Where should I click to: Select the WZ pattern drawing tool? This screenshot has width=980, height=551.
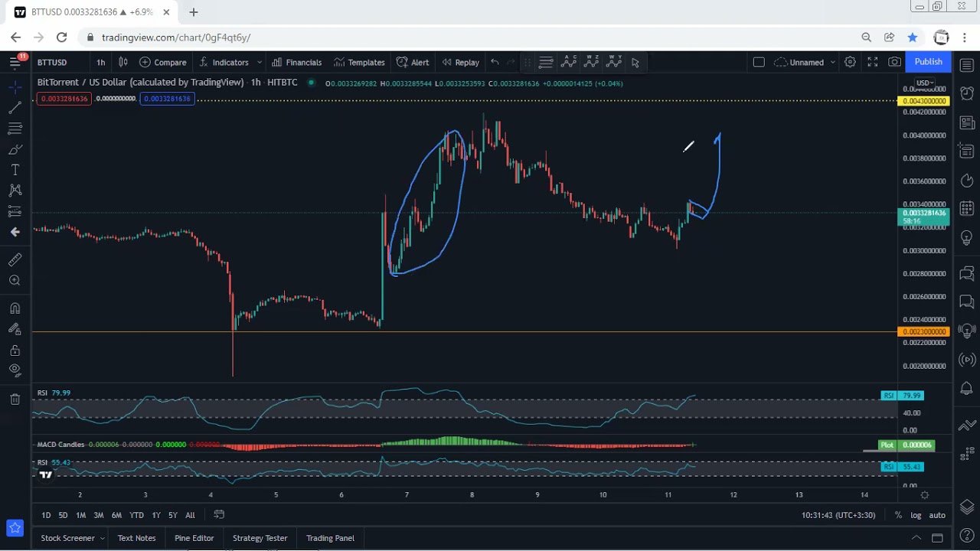click(x=591, y=62)
